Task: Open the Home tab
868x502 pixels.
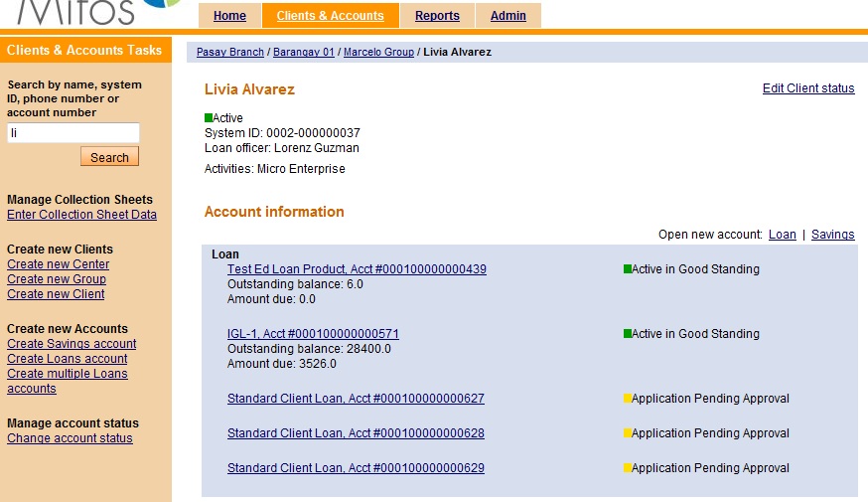Action: point(229,16)
